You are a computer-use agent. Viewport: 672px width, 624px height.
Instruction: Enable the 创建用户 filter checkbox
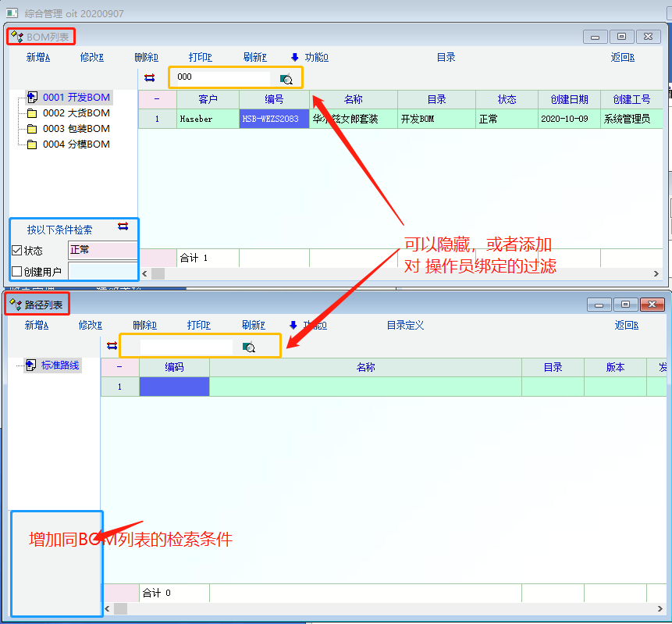point(17,272)
